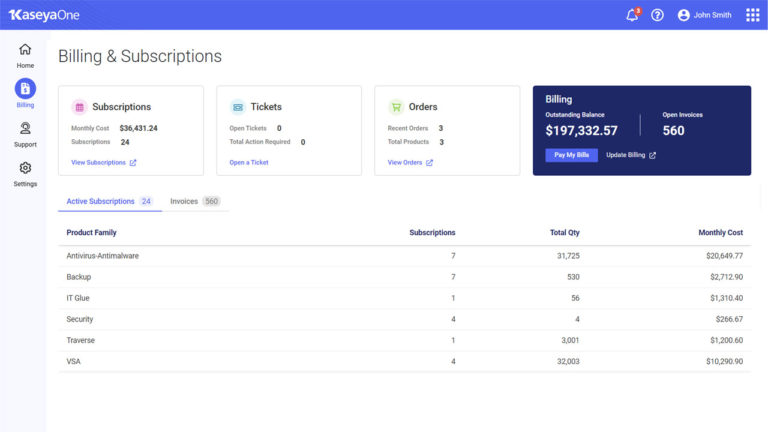Screen dimensions: 768x432
Task: Click the 560 count badge on Invoices
Action: (x=212, y=201)
